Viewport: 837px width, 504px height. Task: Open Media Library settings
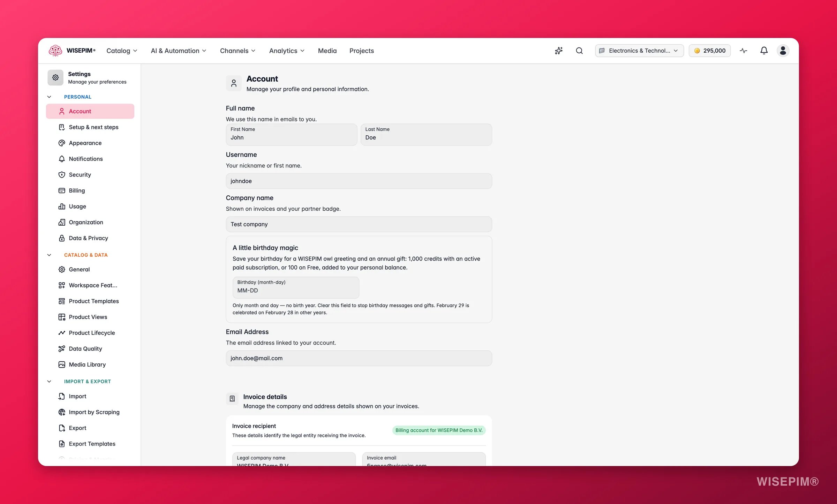pos(90,364)
